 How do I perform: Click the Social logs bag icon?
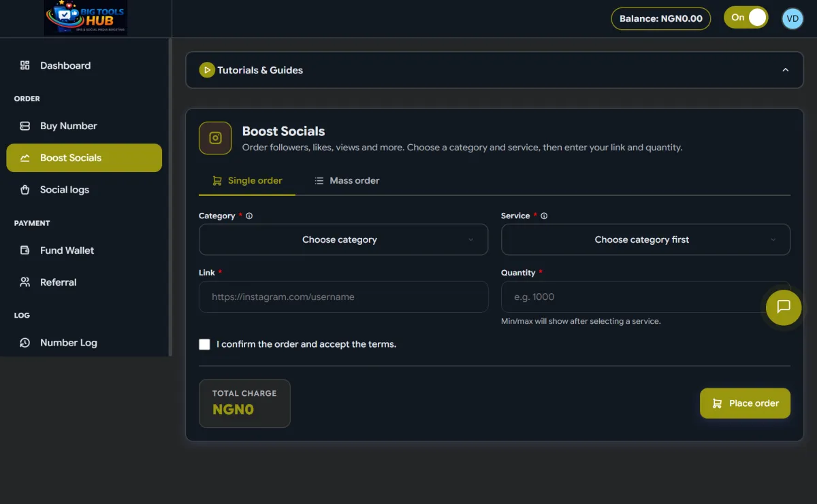tap(25, 190)
